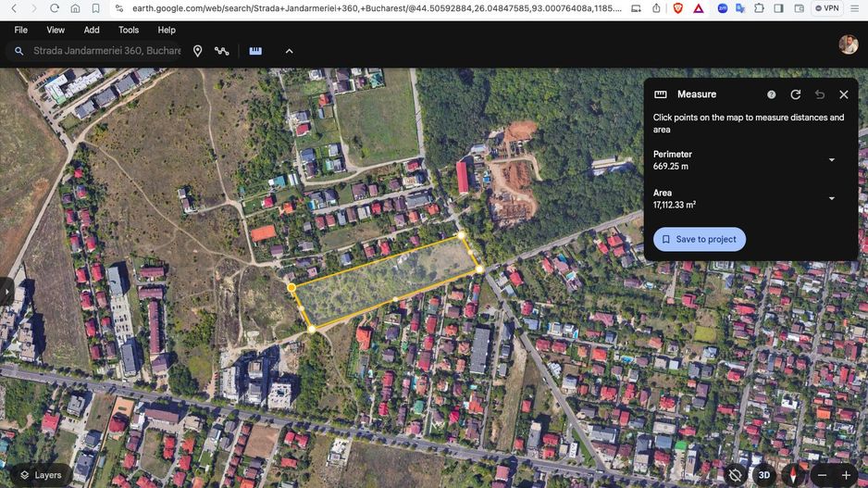Go back in browser history
This screenshot has width=868, height=488.
click(14, 8)
